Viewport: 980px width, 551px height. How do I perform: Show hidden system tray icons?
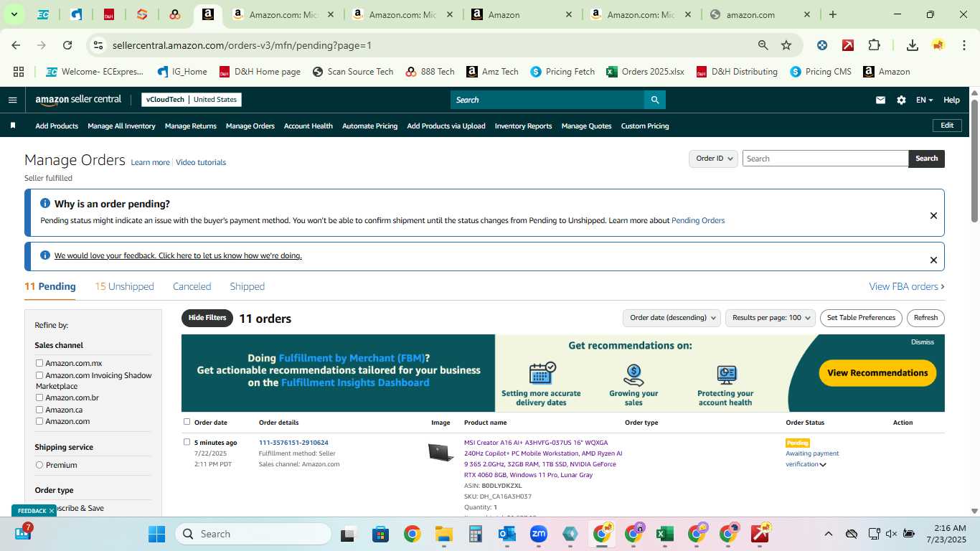828,534
